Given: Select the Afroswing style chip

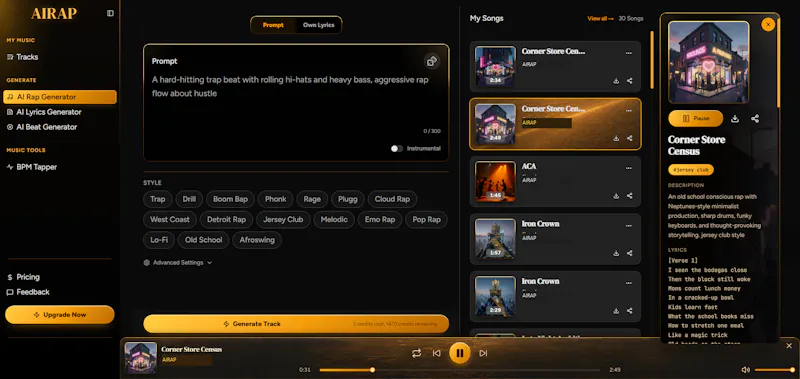Looking at the screenshot, I should click(257, 240).
